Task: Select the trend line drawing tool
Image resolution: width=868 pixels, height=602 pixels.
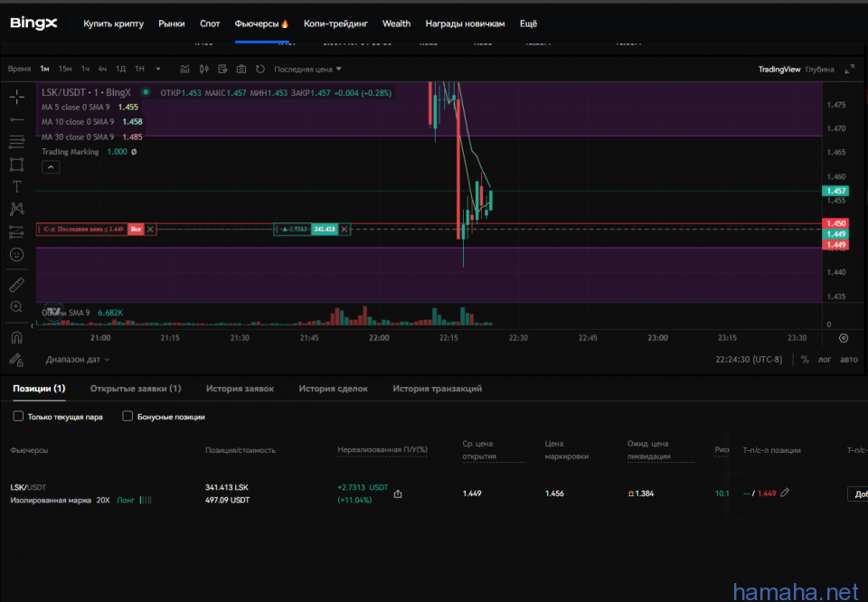Action: (x=16, y=119)
